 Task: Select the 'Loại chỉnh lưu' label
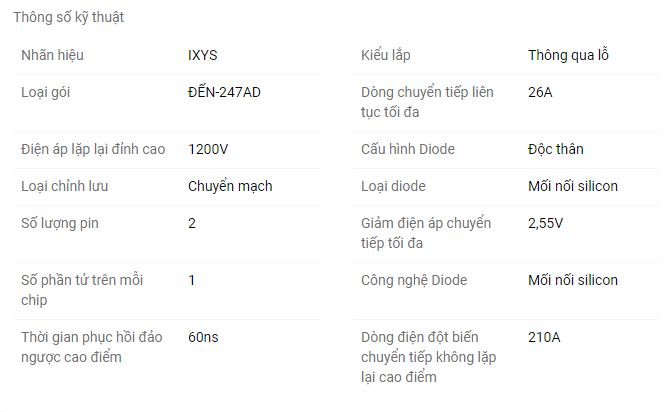coord(65,186)
